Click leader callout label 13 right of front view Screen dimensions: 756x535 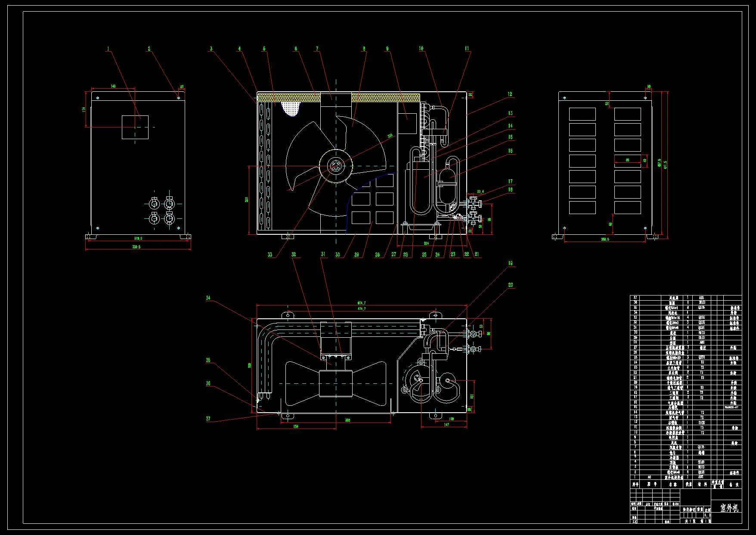pos(510,114)
